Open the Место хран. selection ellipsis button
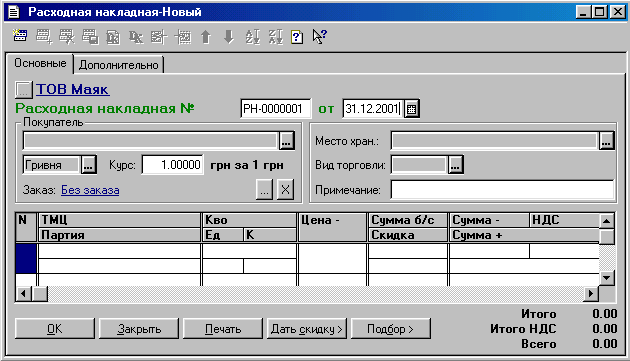 click(606, 141)
